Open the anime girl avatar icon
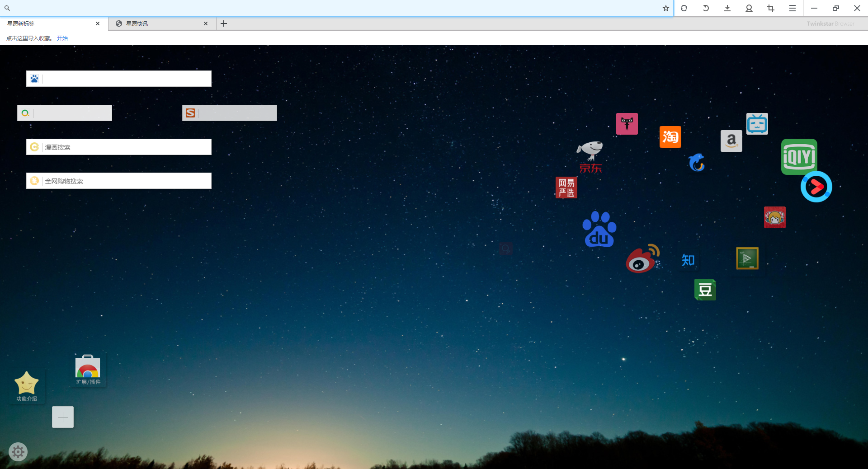The width and height of the screenshot is (868, 469). click(x=775, y=217)
